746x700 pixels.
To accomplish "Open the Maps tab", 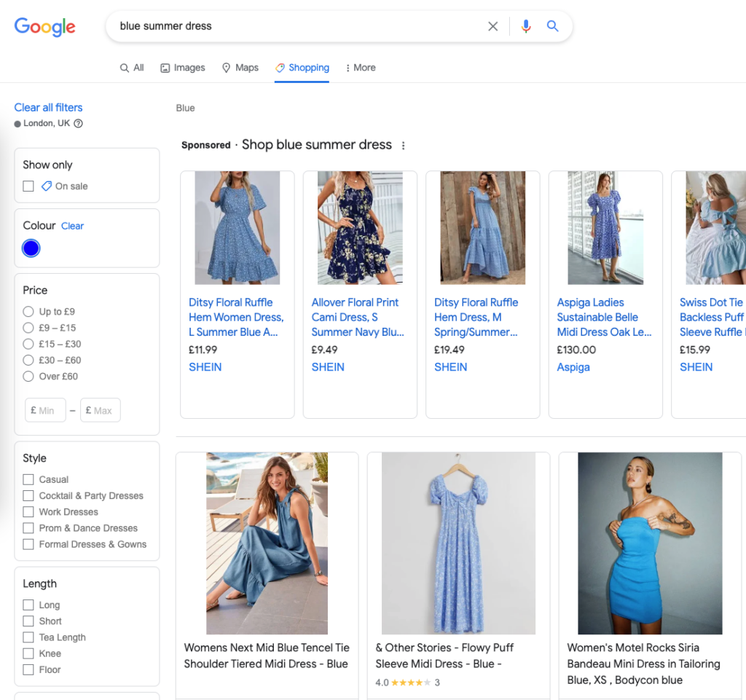I will pyautogui.click(x=240, y=68).
